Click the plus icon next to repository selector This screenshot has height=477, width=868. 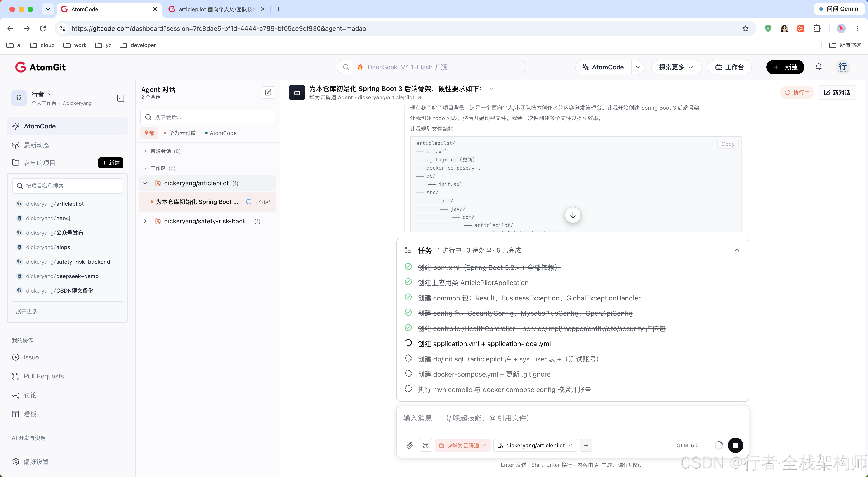tap(586, 445)
